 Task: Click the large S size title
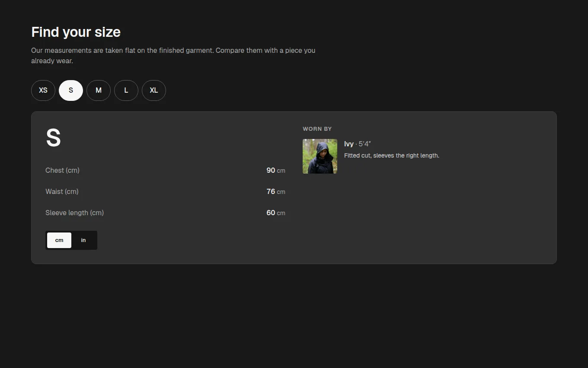click(x=53, y=138)
